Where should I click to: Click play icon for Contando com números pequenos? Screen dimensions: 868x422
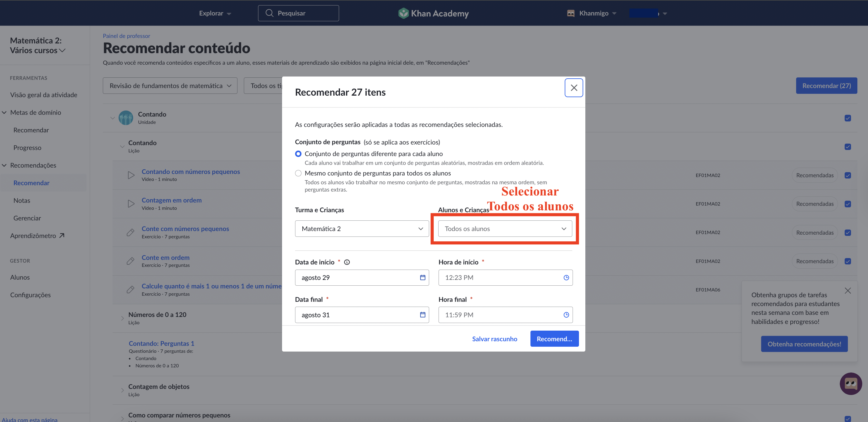pyautogui.click(x=131, y=175)
